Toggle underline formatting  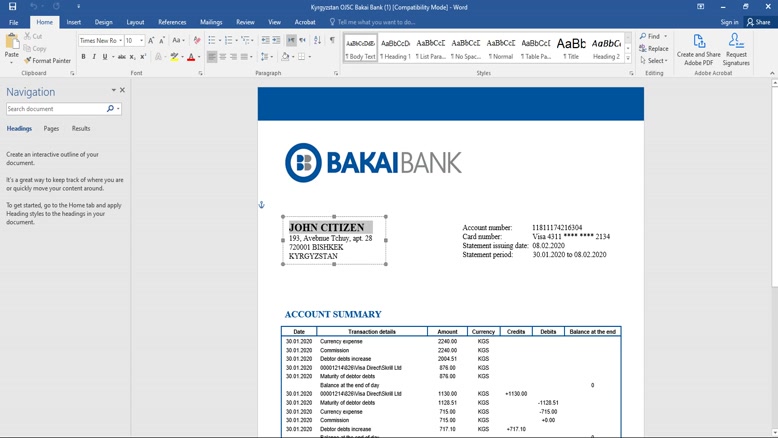click(x=104, y=57)
